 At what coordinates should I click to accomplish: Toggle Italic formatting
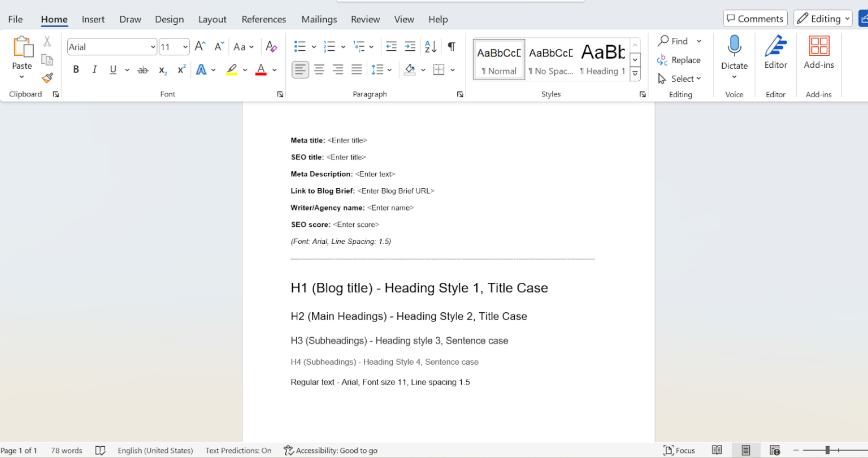[x=94, y=69]
